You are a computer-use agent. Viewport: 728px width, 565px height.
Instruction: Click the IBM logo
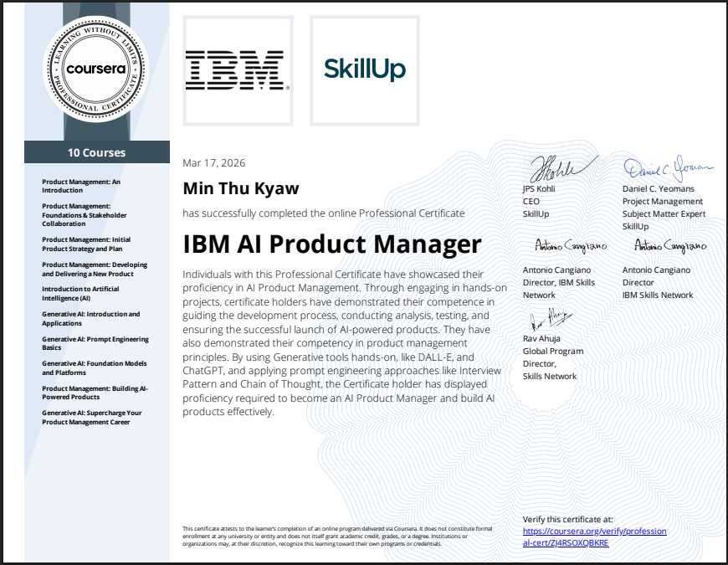click(x=238, y=70)
